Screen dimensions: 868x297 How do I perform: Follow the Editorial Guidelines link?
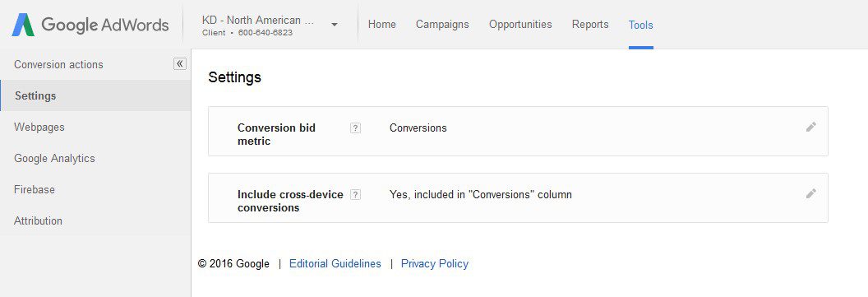[335, 264]
